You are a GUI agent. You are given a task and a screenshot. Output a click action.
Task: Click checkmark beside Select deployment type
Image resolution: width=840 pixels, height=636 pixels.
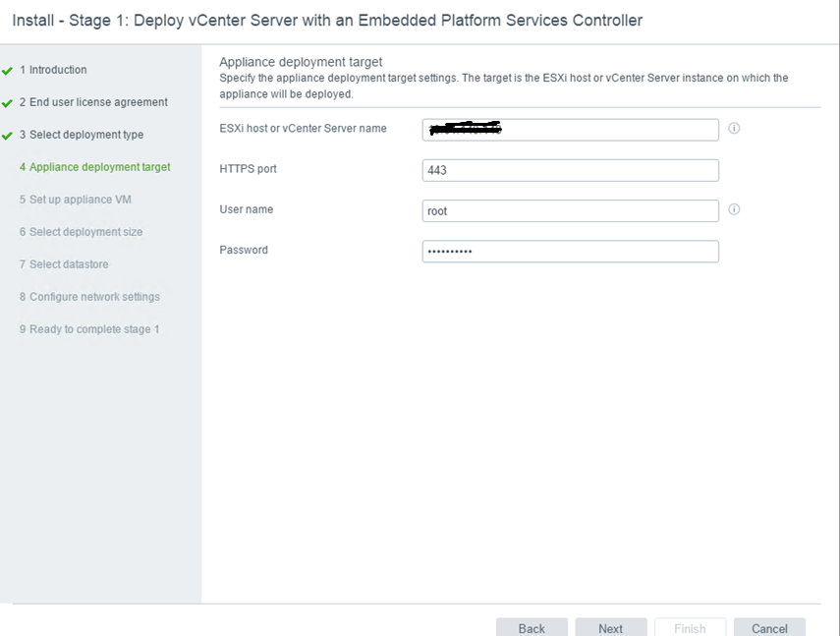(x=8, y=135)
